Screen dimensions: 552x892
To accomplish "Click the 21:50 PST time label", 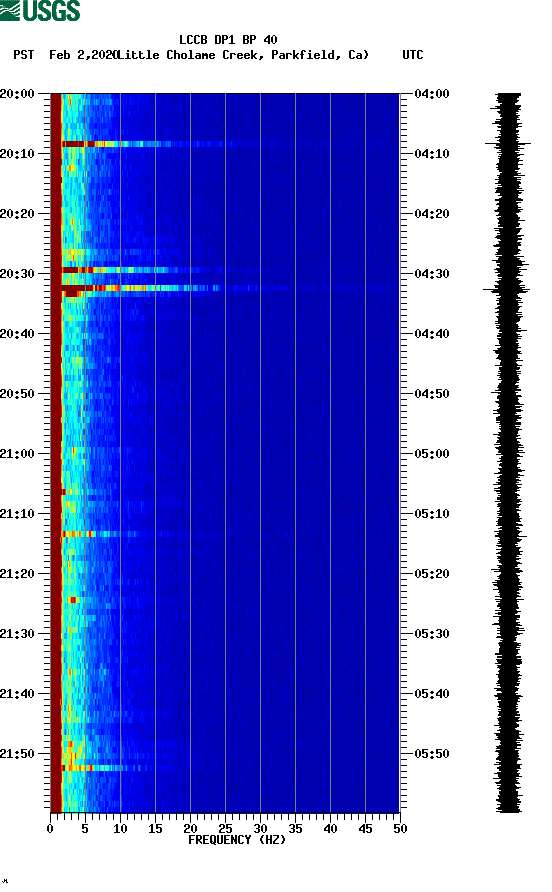I will [17, 754].
